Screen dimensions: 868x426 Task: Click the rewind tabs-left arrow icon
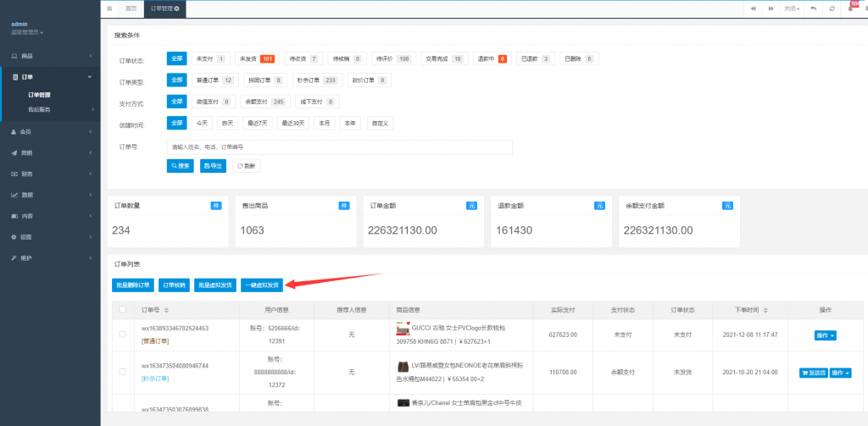pos(754,8)
